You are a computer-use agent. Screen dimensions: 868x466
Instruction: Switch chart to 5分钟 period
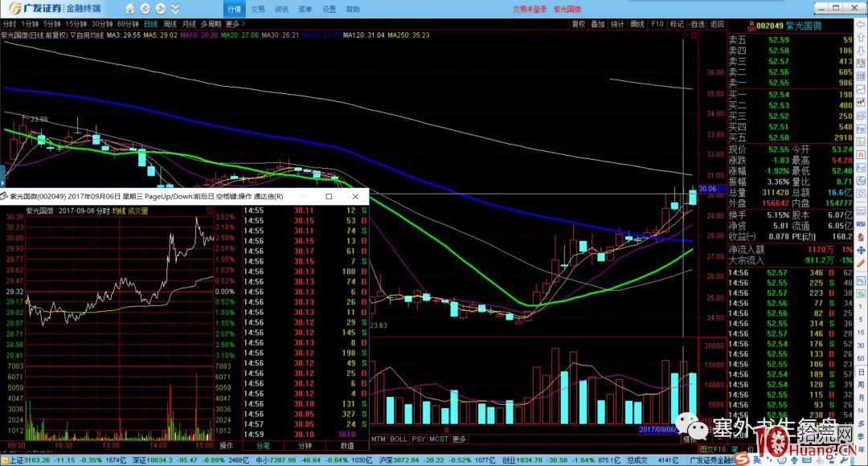coord(52,24)
